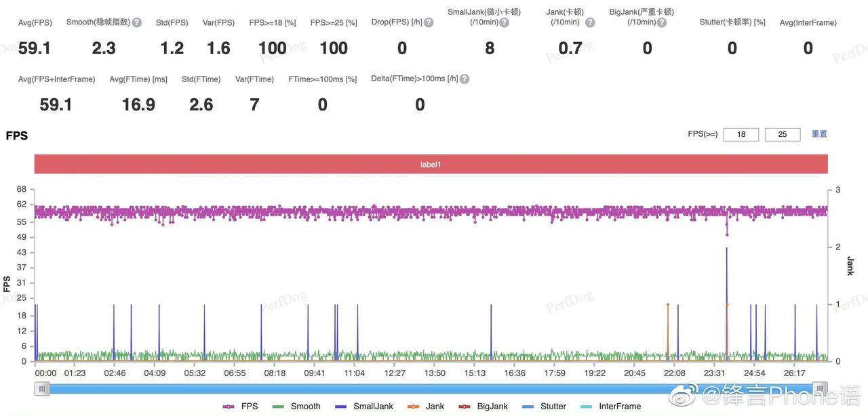Toggle the Stutter legend entry
The width and height of the screenshot is (868, 416).
544,407
